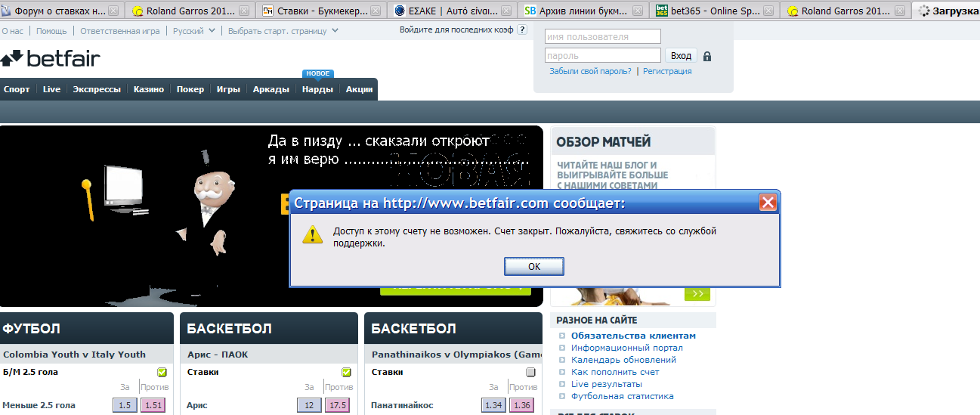The height and width of the screenshot is (415, 980).
Task: Open the Русский language dropdown
Action: click(x=194, y=31)
